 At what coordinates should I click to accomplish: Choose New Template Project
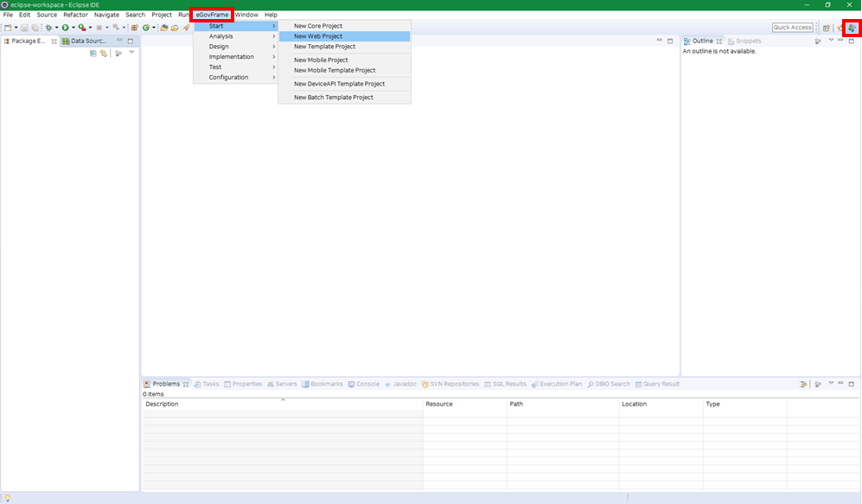[345, 47]
